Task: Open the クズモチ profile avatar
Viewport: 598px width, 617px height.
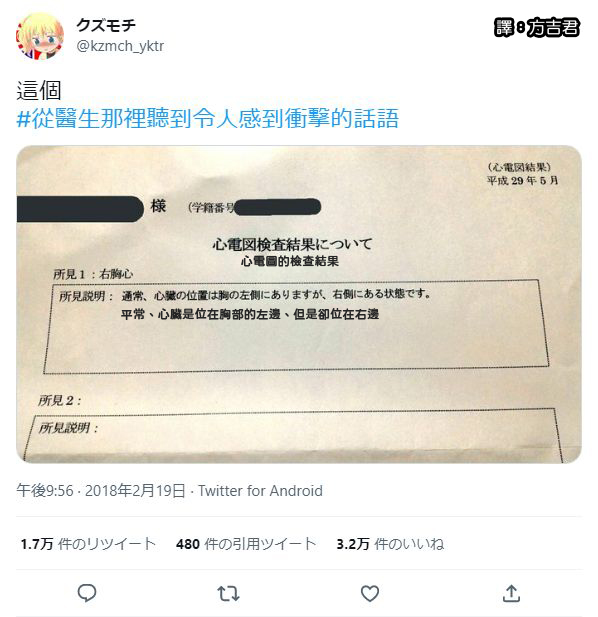Action: (40, 36)
